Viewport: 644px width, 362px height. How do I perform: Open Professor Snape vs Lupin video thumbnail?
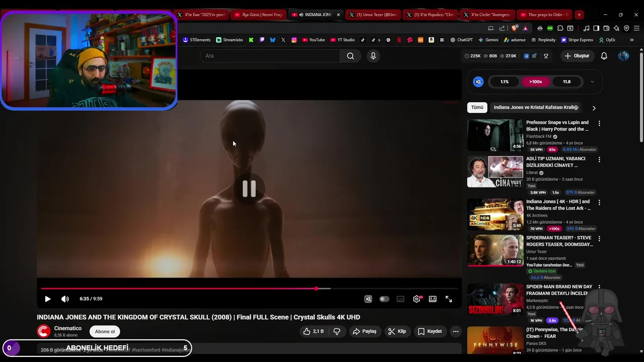tap(495, 135)
